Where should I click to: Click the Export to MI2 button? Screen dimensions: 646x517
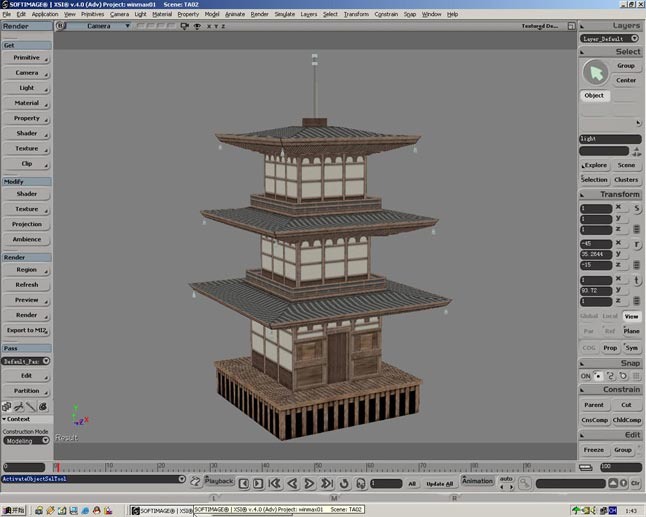coord(26,330)
